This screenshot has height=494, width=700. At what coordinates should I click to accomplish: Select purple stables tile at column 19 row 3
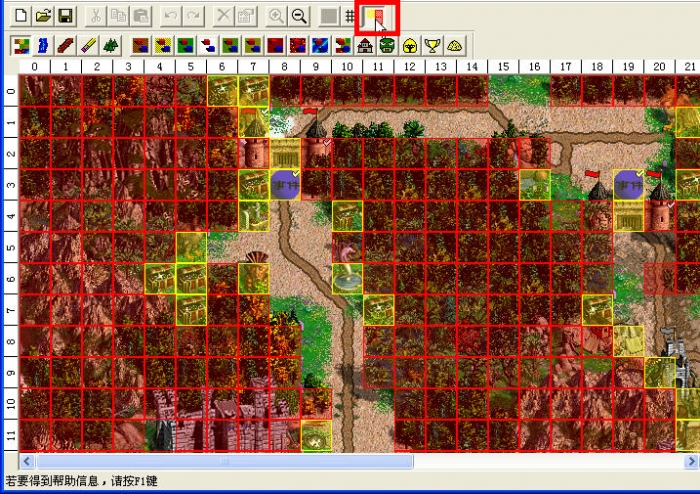629,185
